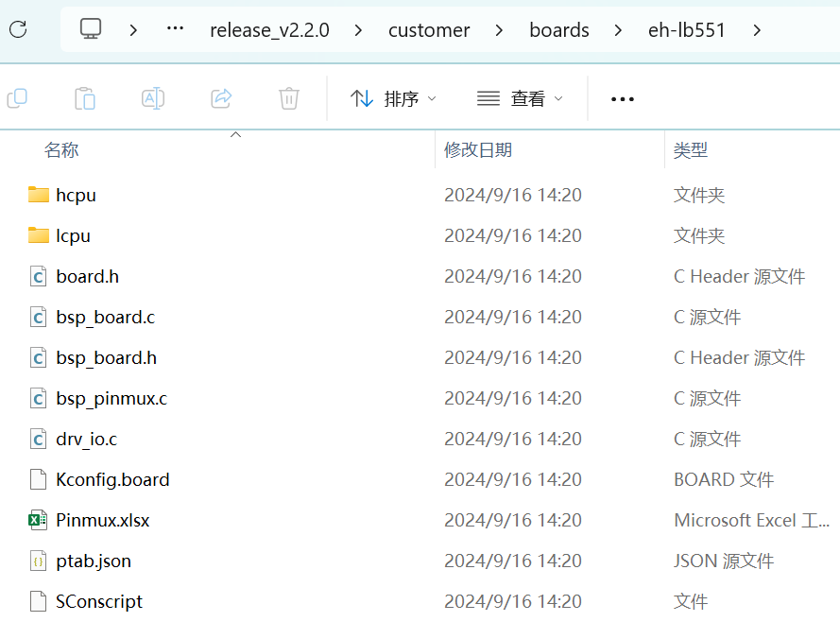The image size is (840, 639).
Task: Click the This PC monitor icon
Action: 91,29
